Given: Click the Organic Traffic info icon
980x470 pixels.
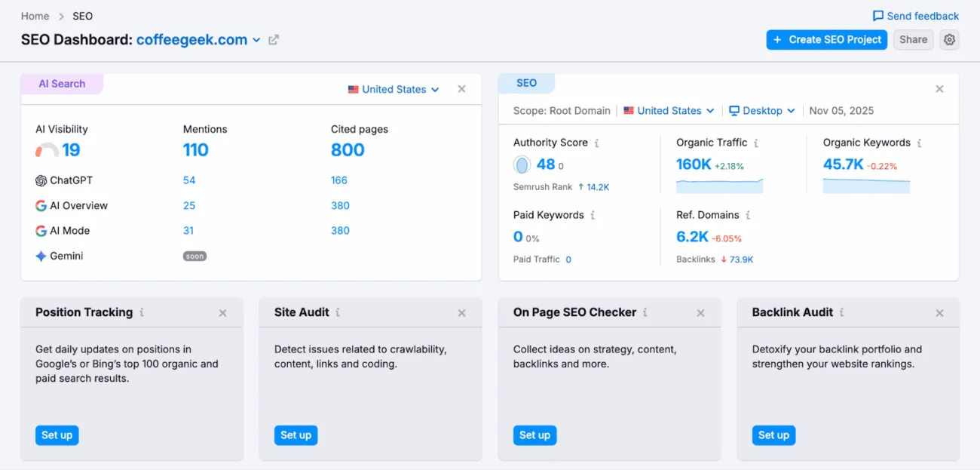Looking at the screenshot, I should coord(756,143).
